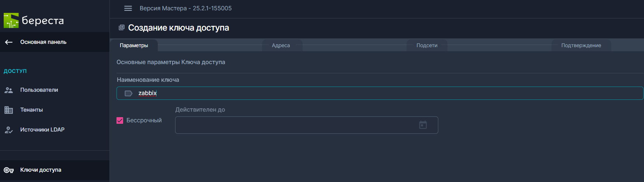644x182 pixels.
Task: Click the back arrow beside Основная панель
Action: pyautogui.click(x=9, y=42)
